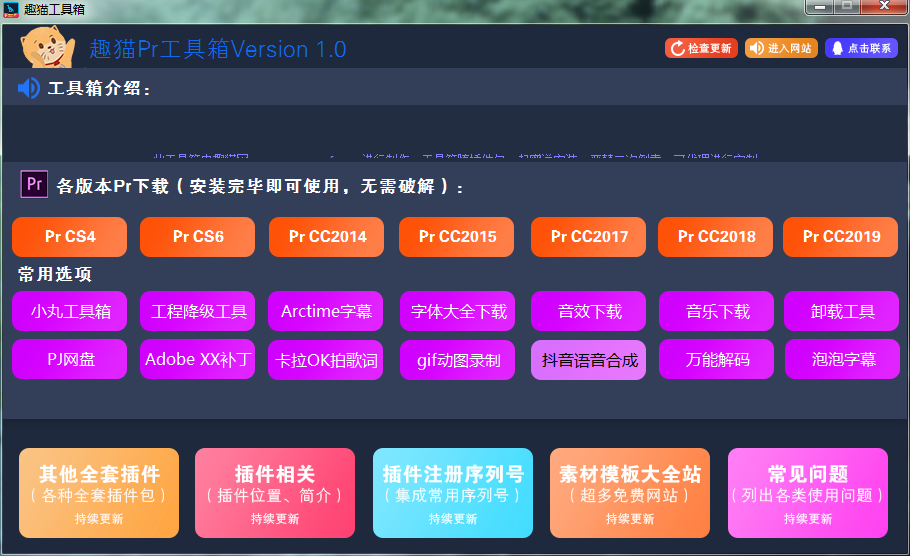Download Pr CS4 version
This screenshot has width=910, height=556.
click(70, 237)
